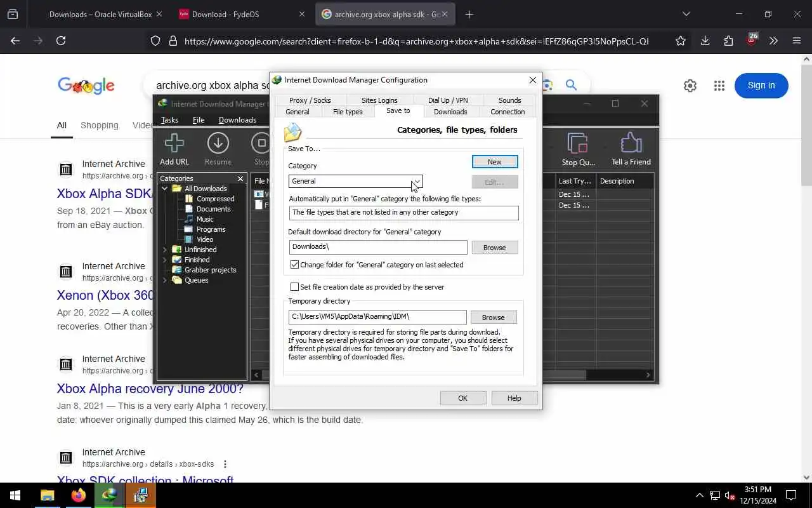
Task: Expand the Finished tree node
Action: point(165,260)
